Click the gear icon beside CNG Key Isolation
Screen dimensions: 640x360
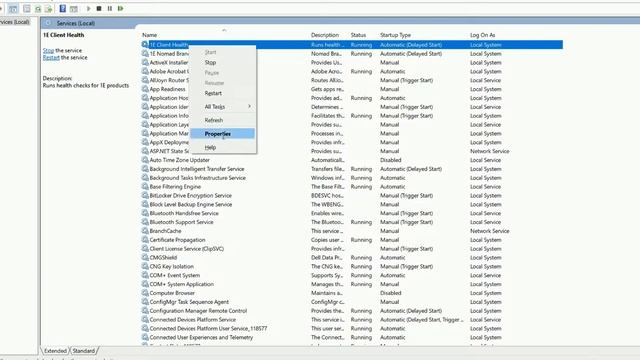click(145, 266)
